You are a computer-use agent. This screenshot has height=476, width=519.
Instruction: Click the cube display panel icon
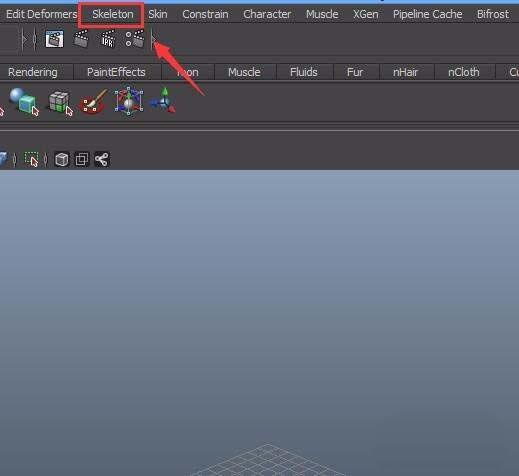[x=62, y=159]
